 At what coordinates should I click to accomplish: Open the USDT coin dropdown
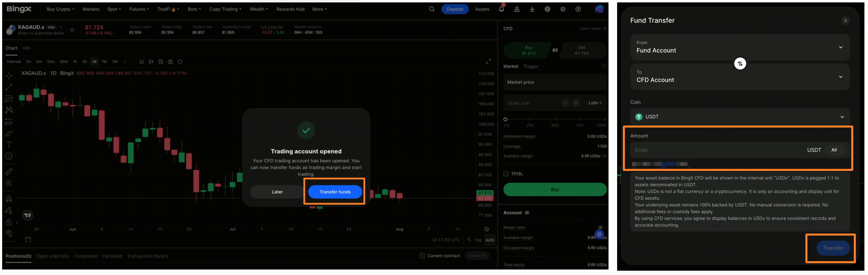[740, 117]
